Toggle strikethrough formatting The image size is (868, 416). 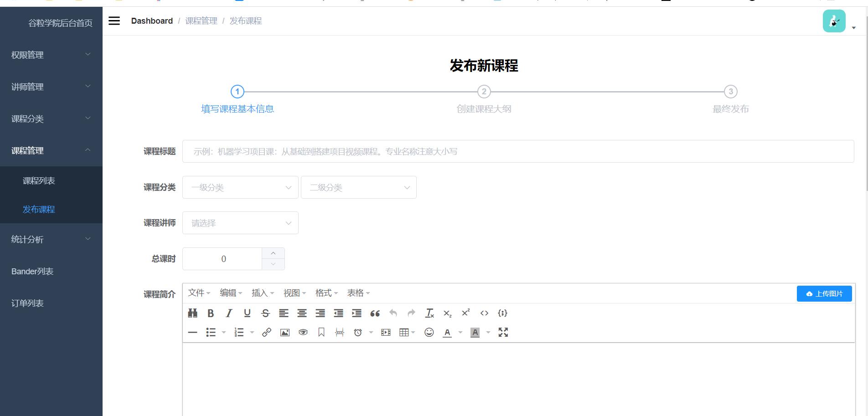coord(265,313)
